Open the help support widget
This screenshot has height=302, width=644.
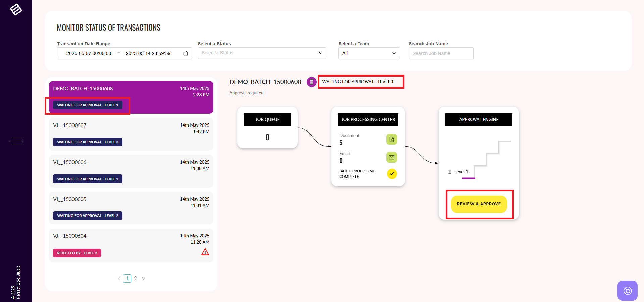[x=627, y=291]
